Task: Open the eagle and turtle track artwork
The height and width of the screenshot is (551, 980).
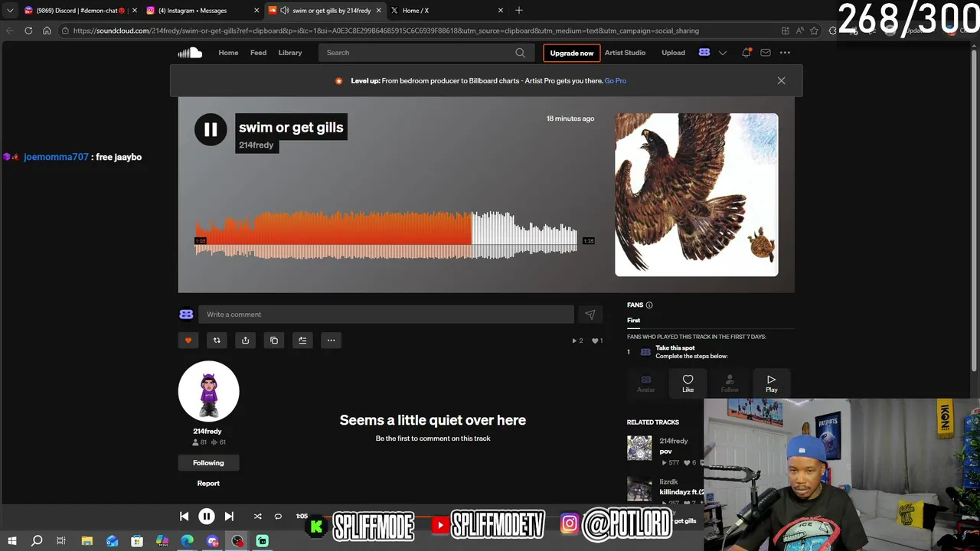Action: [697, 194]
